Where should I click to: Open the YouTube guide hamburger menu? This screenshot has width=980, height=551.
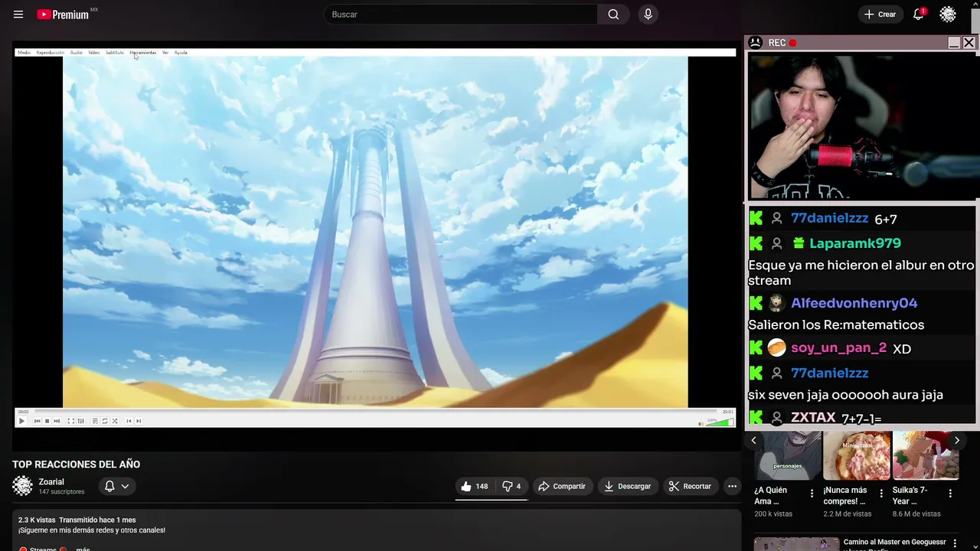(x=18, y=15)
